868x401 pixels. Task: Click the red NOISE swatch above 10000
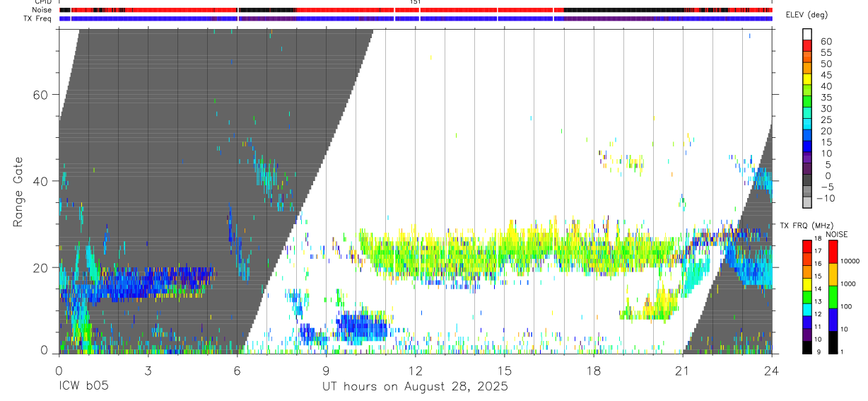tap(833, 251)
